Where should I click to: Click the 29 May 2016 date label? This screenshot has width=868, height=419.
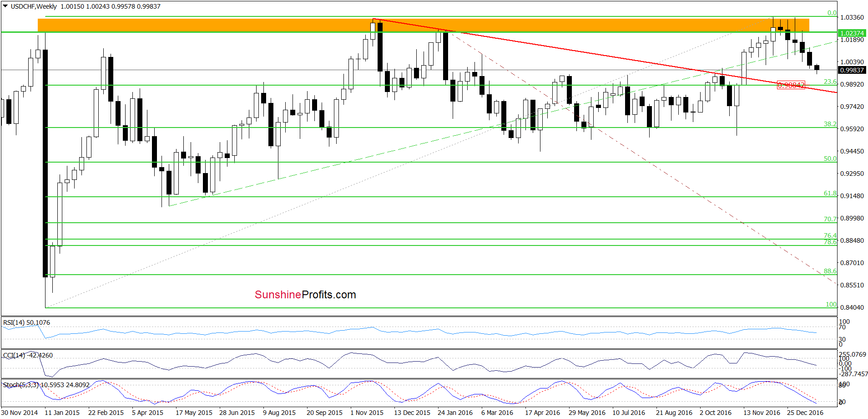[587, 413]
